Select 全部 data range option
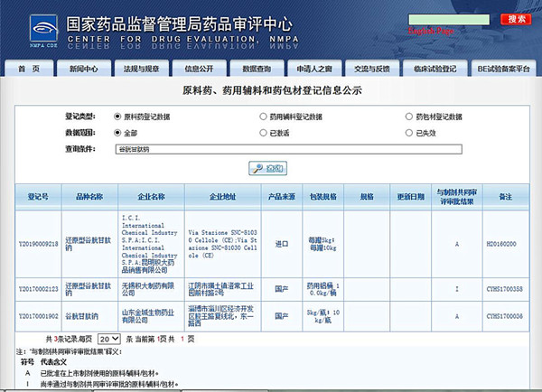This screenshot has width=542, height=392. coord(117,133)
